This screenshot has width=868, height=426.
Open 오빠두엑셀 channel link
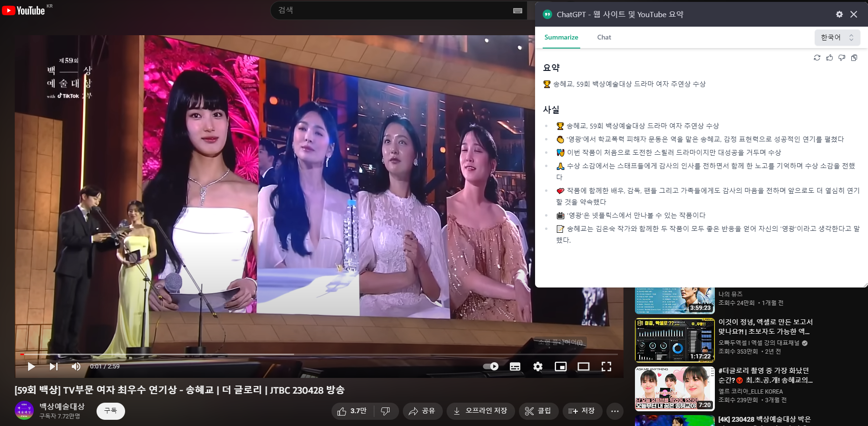point(759,343)
